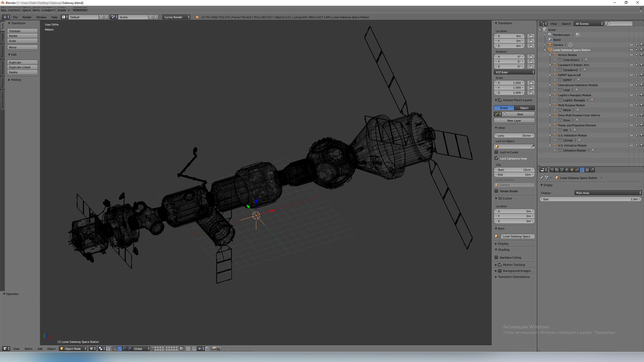The width and height of the screenshot is (644, 362).
Task: Open the Render properties tab icon
Action: tap(552, 170)
